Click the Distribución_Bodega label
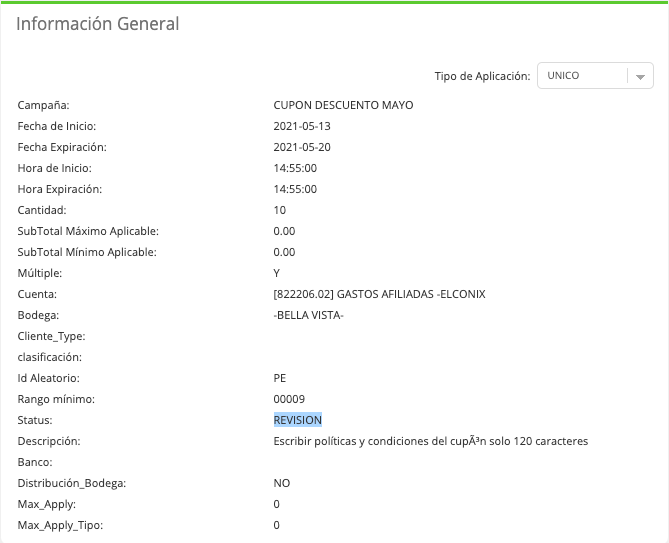The height and width of the screenshot is (543, 669). (x=72, y=483)
